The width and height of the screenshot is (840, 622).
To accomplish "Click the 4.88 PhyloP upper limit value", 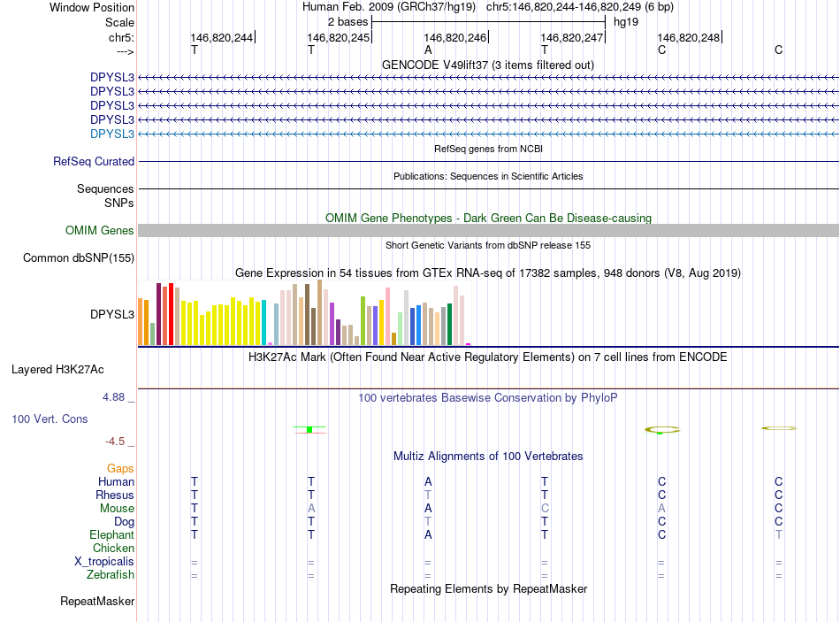I will point(113,397).
